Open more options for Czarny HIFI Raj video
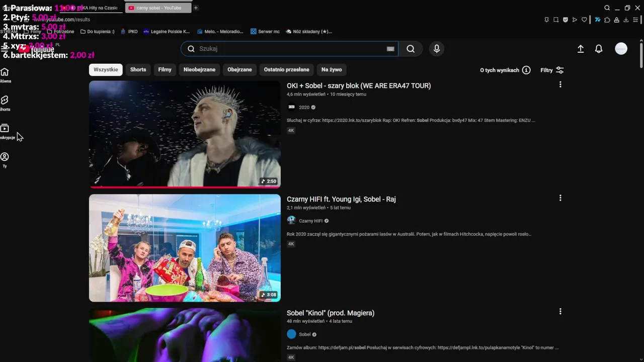Screen dimensions: 644x362 pyautogui.click(x=560, y=198)
